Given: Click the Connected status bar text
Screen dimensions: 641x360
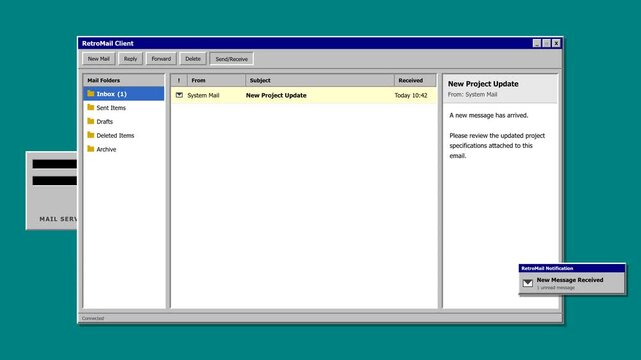Looking at the screenshot, I should point(93,318).
